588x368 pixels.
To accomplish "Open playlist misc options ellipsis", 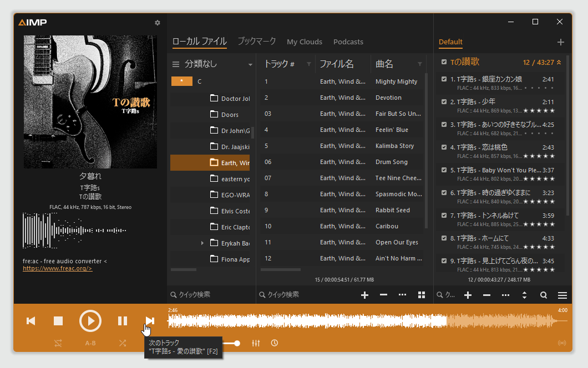I will coord(505,295).
